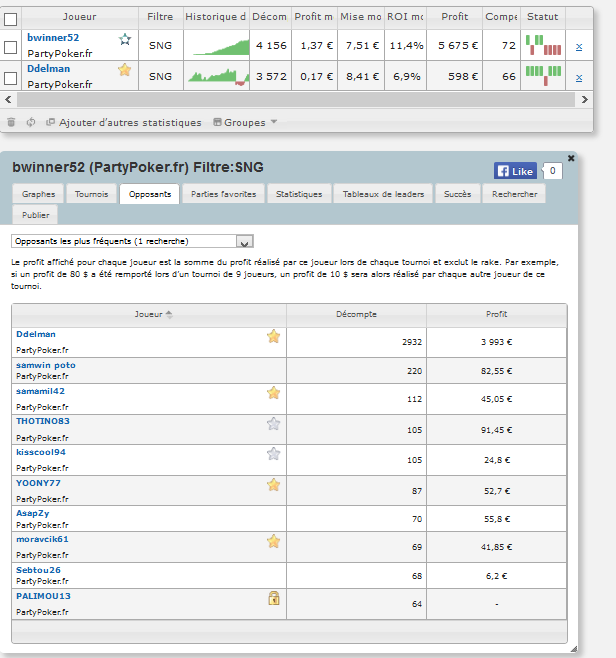Tick the select-all checkbox in header

tap(10, 19)
